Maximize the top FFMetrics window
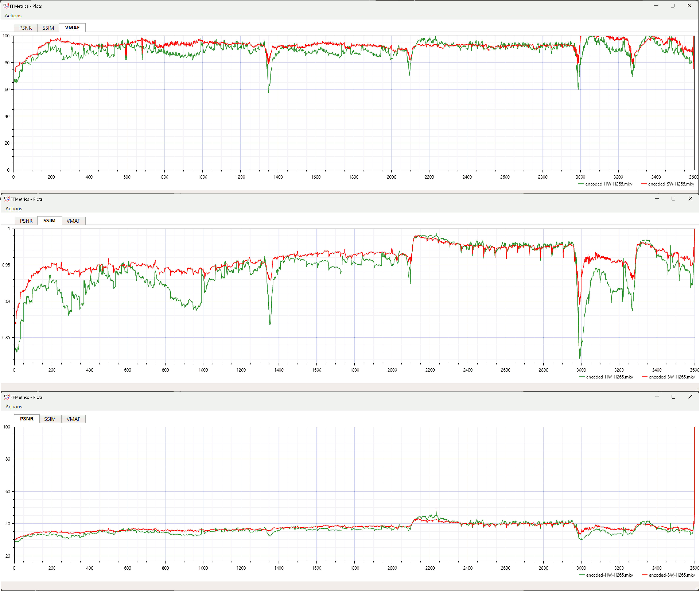This screenshot has height=591, width=700. click(x=672, y=6)
